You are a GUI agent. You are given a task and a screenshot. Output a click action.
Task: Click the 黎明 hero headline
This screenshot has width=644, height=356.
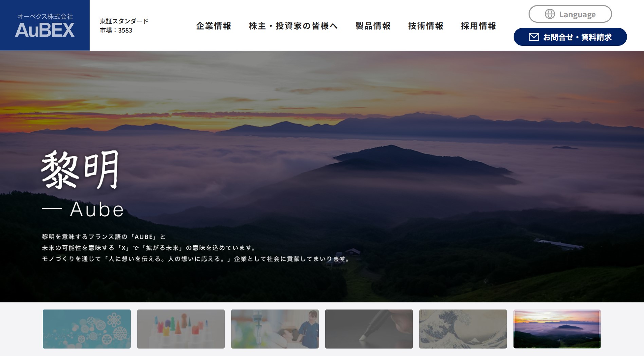tap(80, 170)
